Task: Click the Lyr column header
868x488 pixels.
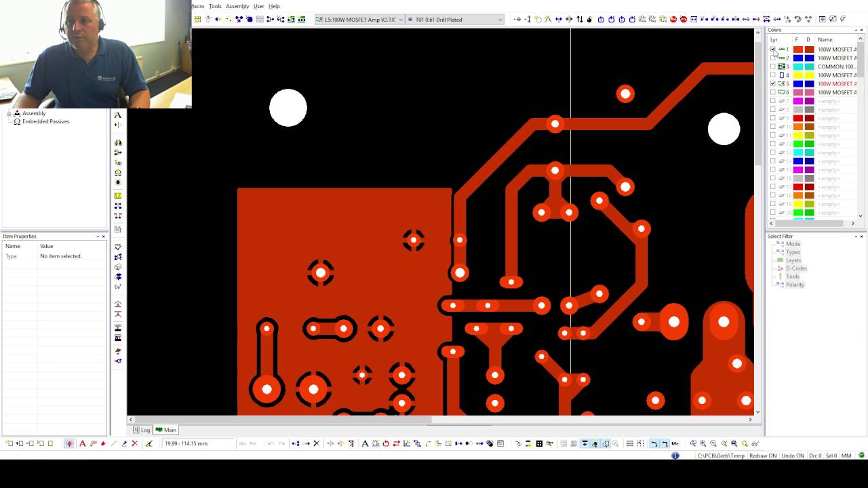Action: point(774,40)
